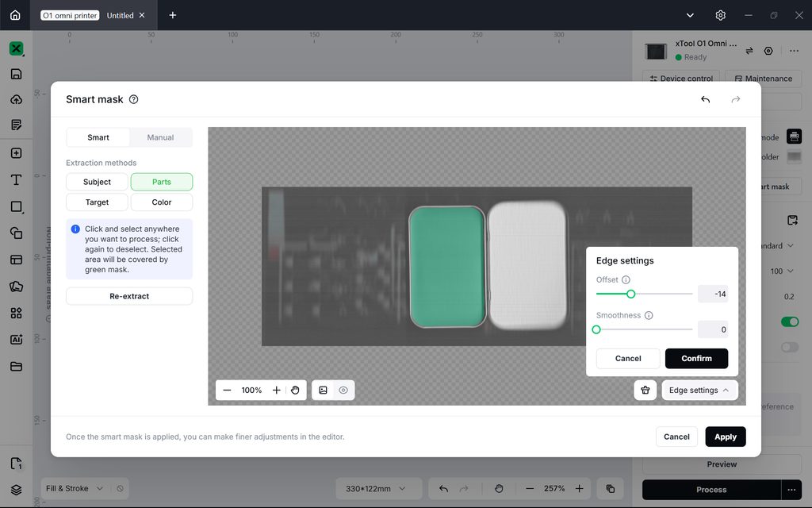The height and width of the screenshot is (508, 812).
Task: Switch to the Smart tab
Action: pyautogui.click(x=98, y=137)
